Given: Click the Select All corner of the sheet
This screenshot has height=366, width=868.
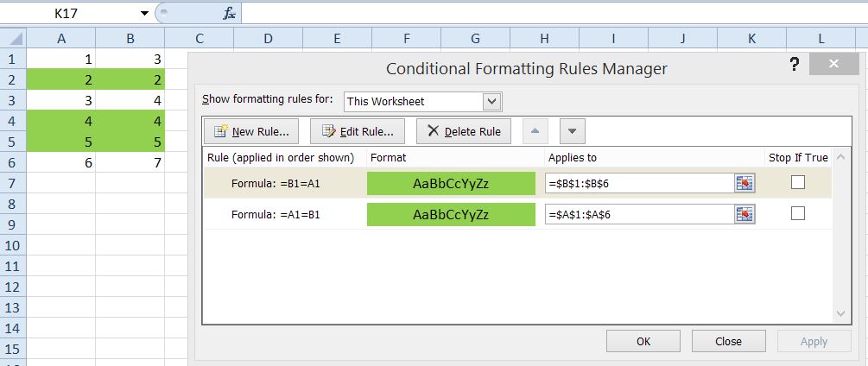Looking at the screenshot, I should [13, 38].
